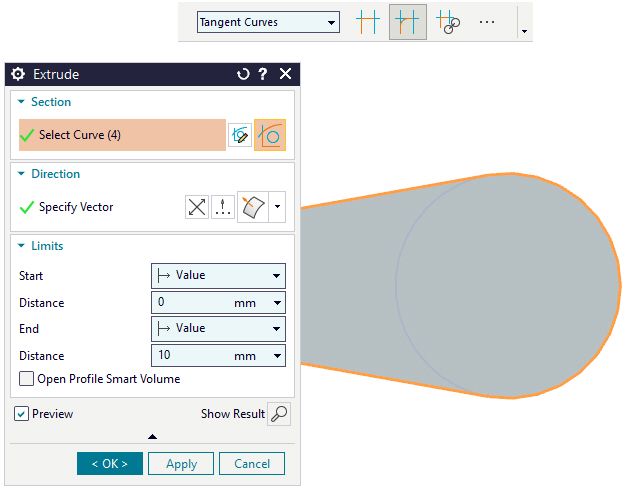Open the End limit Value dropdown
This screenshot has height=491, width=636.
pos(218,328)
